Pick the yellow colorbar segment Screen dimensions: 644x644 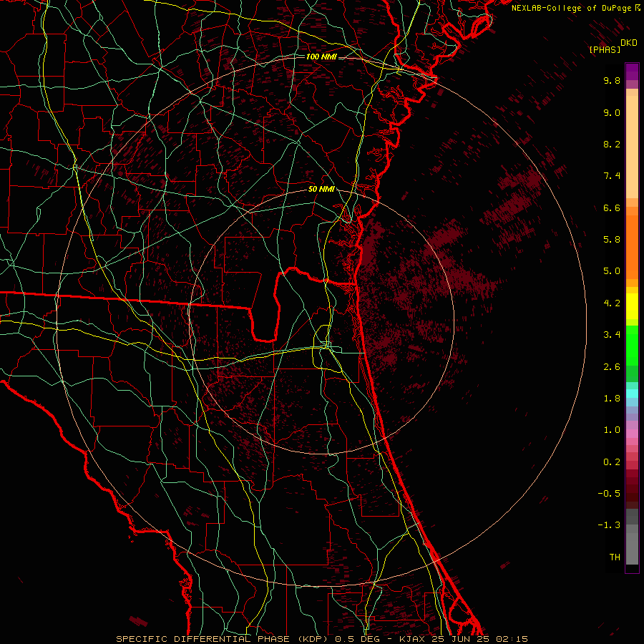coord(632,306)
